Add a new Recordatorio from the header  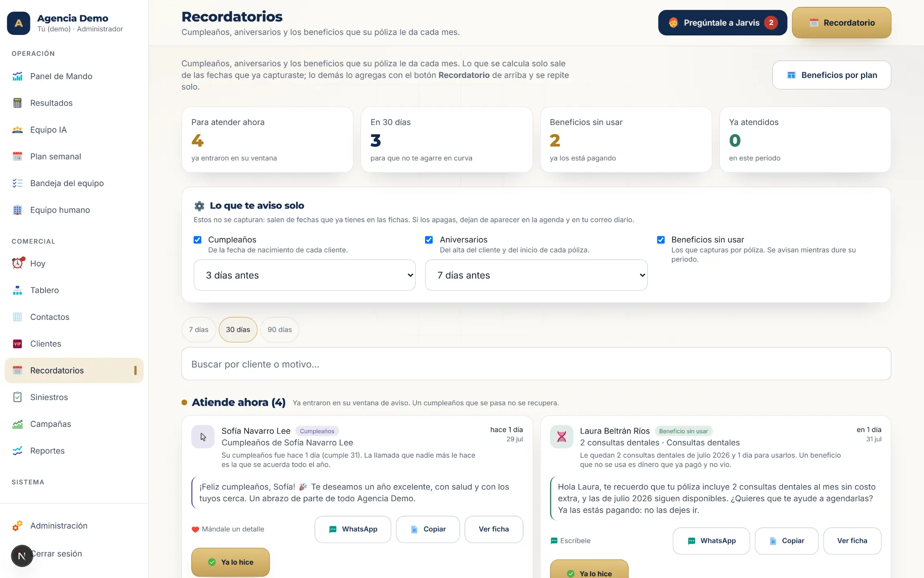[842, 23]
